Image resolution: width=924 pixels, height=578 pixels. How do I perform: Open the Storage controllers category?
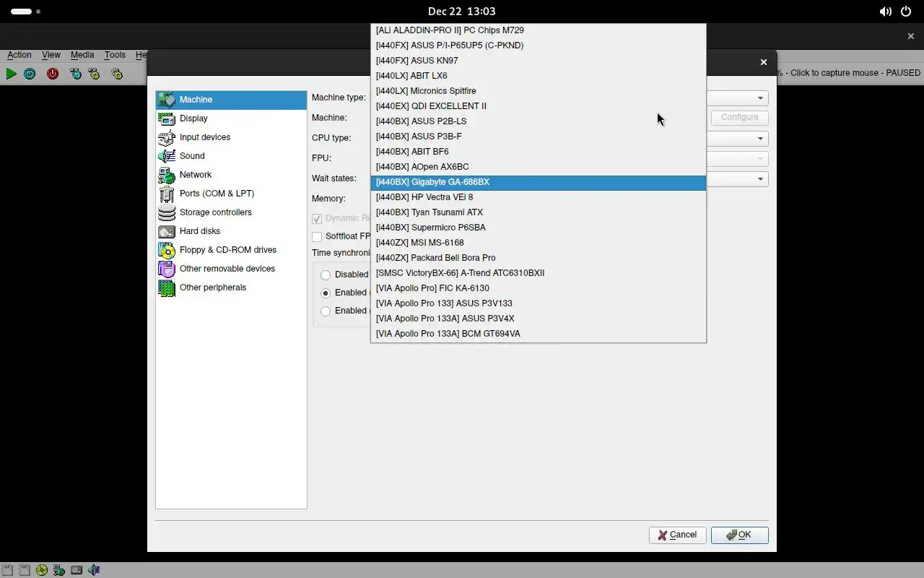(231, 212)
